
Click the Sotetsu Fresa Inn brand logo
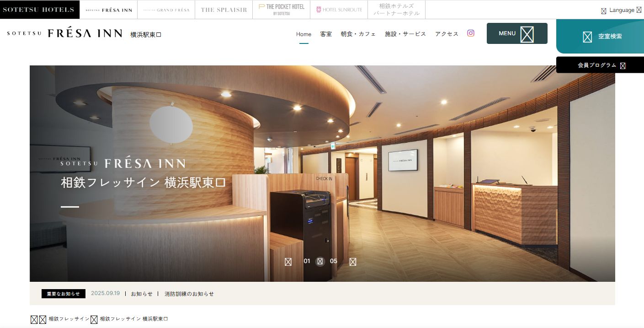(x=109, y=10)
